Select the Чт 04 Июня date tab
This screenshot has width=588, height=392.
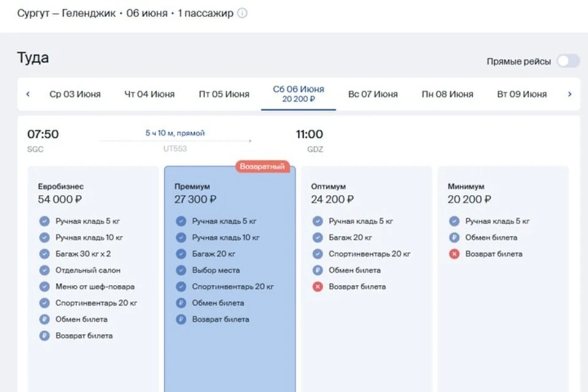(x=149, y=94)
